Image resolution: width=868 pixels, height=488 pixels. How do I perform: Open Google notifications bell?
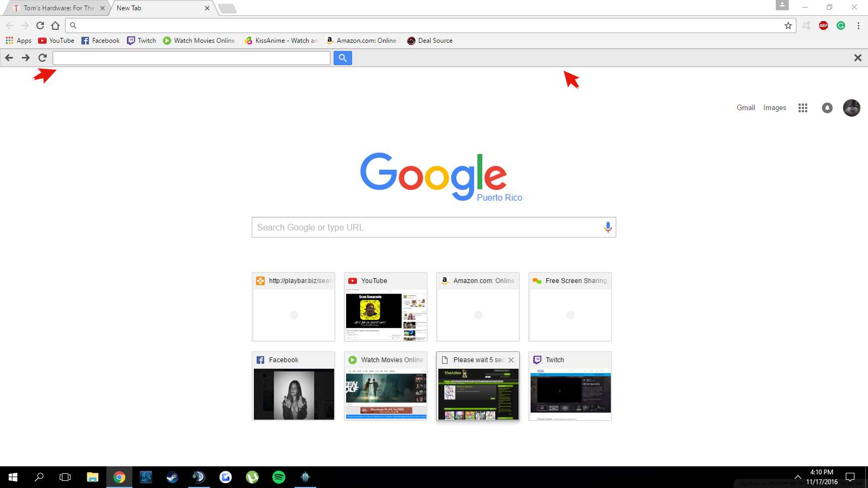click(x=827, y=108)
